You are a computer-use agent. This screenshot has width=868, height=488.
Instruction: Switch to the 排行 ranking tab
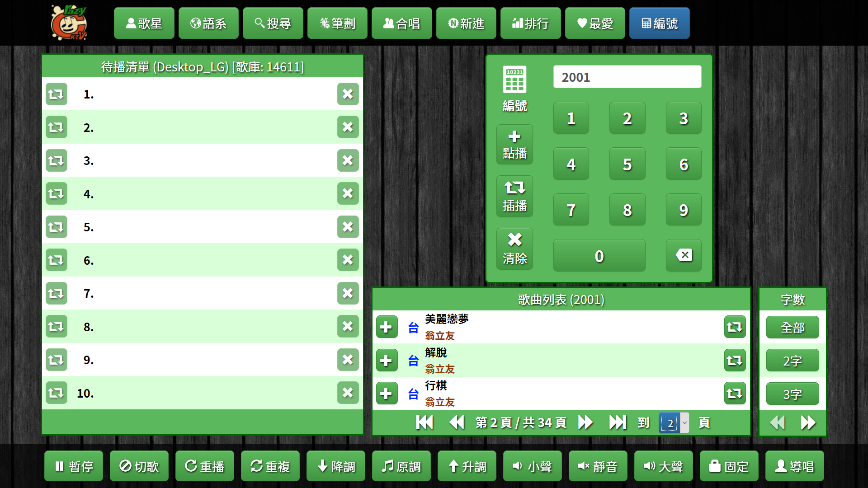tap(530, 23)
